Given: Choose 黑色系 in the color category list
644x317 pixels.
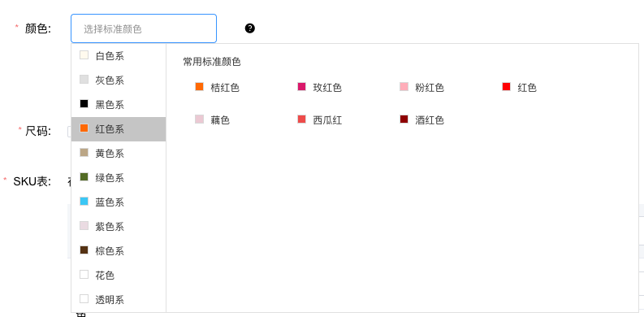Looking at the screenshot, I should click(119, 104).
